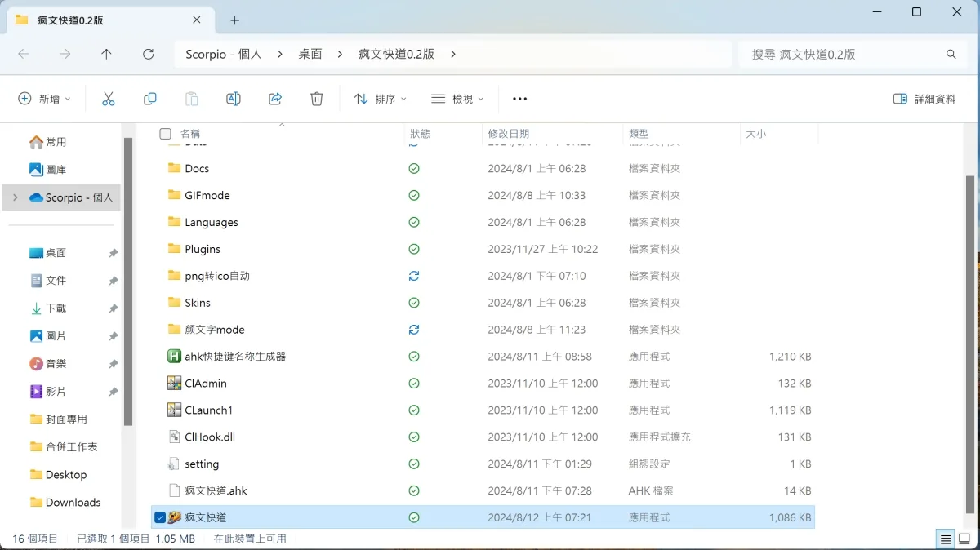Image resolution: width=980 pixels, height=550 pixels.
Task: Open the 檢視 view dropdown
Action: pos(457,99)
